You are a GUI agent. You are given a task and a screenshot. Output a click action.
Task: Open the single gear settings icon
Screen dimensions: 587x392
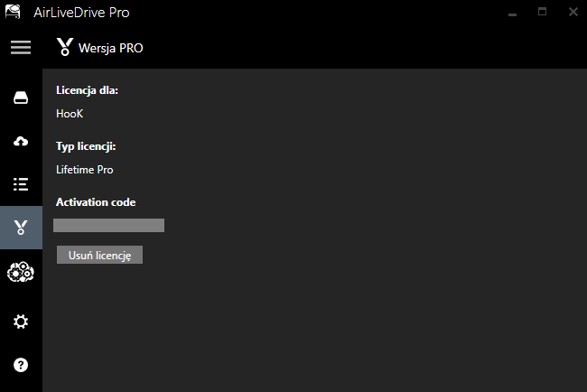coord(21,322)
